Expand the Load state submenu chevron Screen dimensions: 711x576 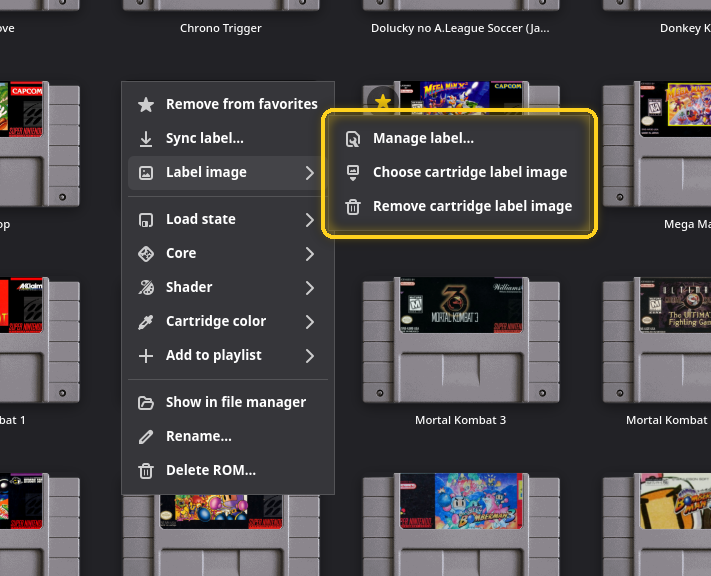(310, 220)
